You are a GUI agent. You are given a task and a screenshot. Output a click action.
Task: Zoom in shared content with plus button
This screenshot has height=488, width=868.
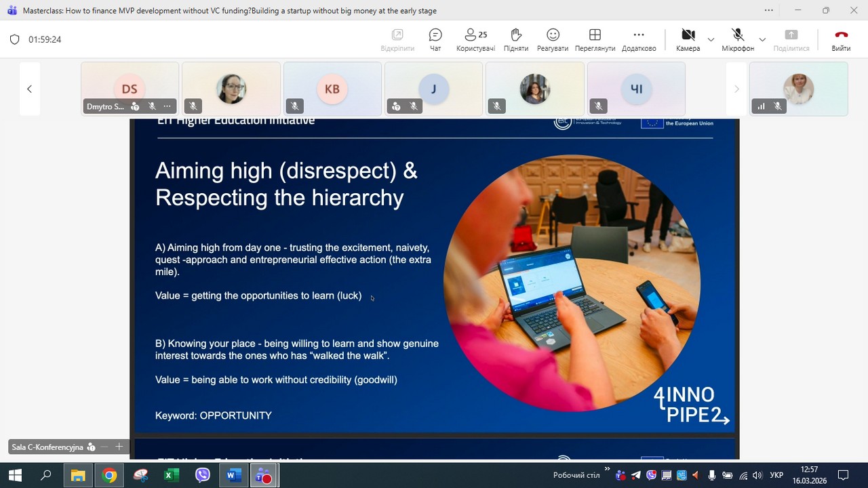click(x=119, y=447)
